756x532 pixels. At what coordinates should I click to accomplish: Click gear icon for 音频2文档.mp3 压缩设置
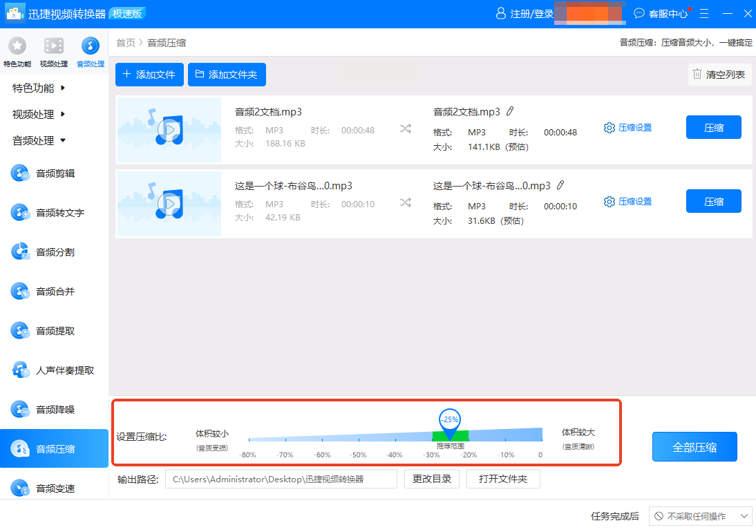(609, 128)
